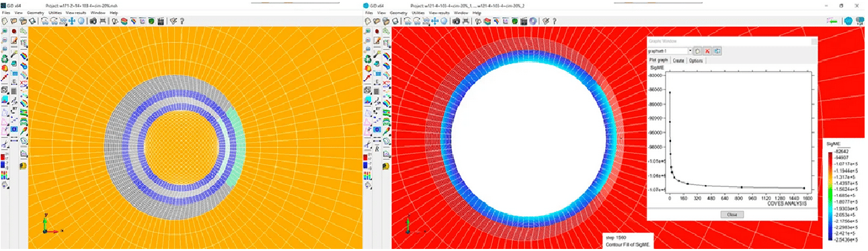Click the red X delete icon in Graphs Window
The height and width of the screenshot is (251, 868).
pyautogui.click(x=707, y=51)
